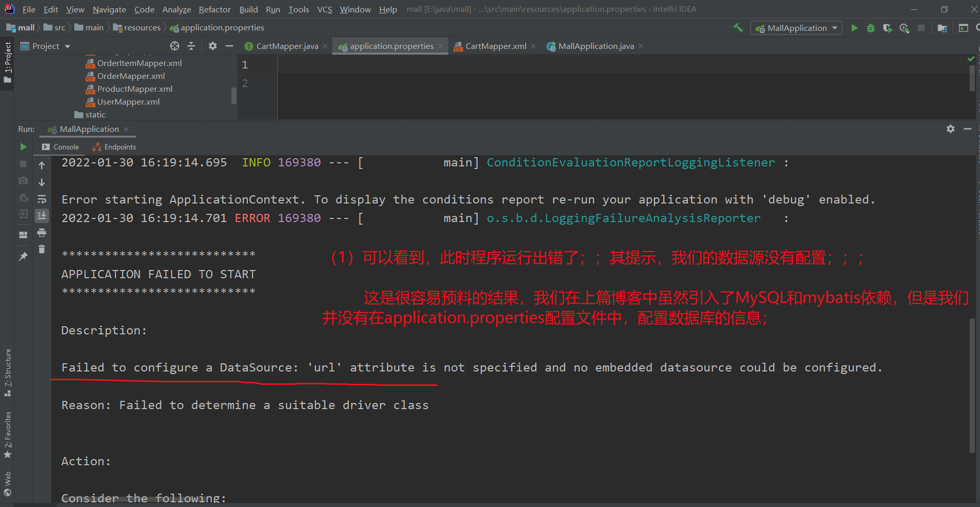This screenshot has width=980, height=507.
Task: Open the Run Anything window icon
Action: point(963,28)
